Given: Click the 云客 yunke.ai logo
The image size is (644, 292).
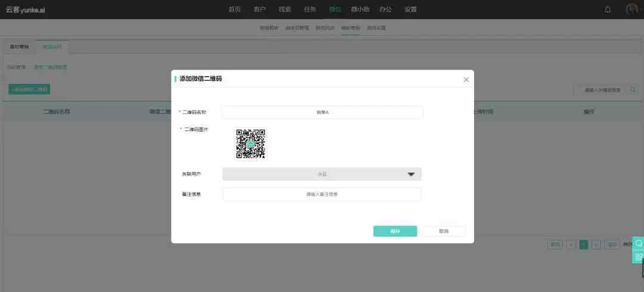Looking at the screenshot, I should tap(25, 10).
